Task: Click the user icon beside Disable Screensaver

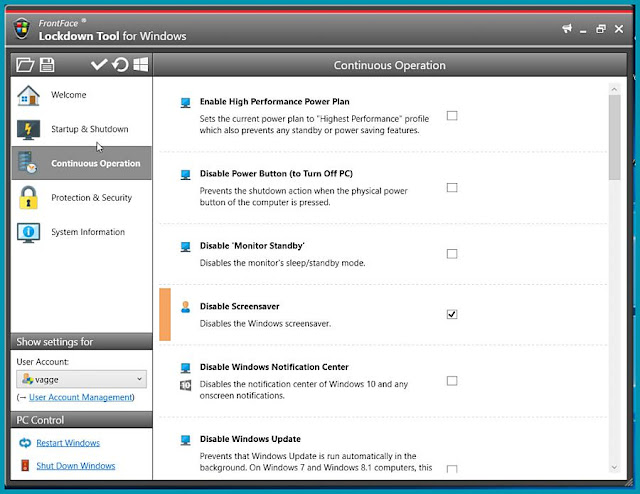Action: click(x=185, y=307)
